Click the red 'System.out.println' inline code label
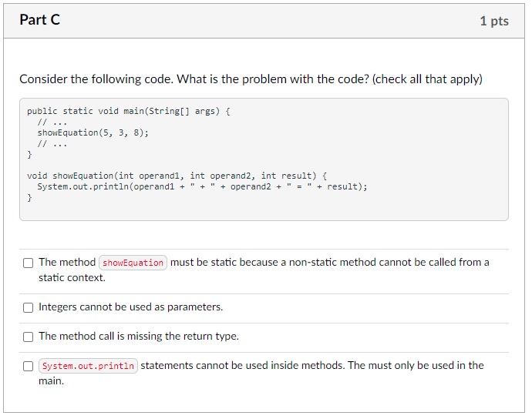The width and height of the screenshot is (532, 419). (88, 366)
